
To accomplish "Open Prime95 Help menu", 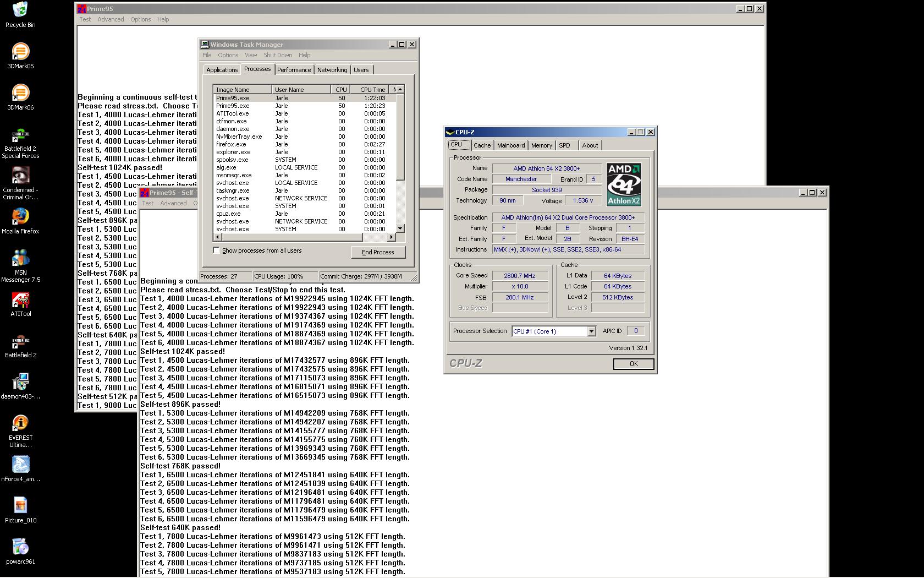I will pyautogui.click(x=163, y=19).
